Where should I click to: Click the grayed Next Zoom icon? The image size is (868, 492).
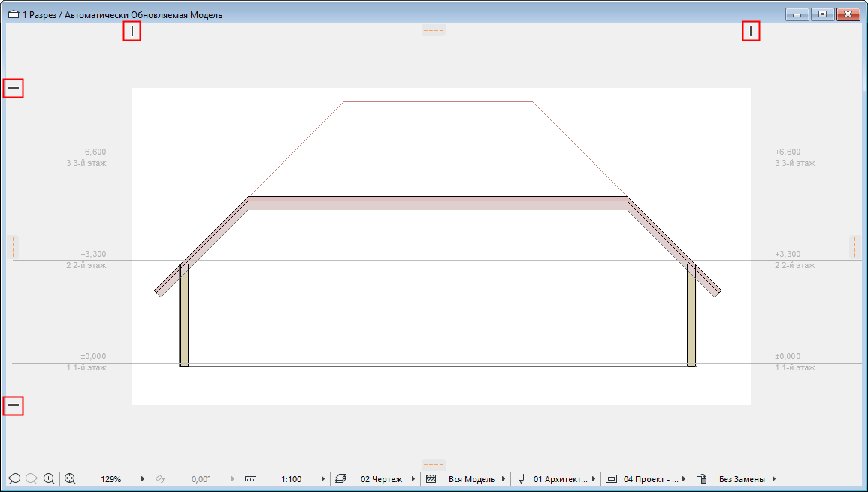pyautogui.click(x=32, y=478)
